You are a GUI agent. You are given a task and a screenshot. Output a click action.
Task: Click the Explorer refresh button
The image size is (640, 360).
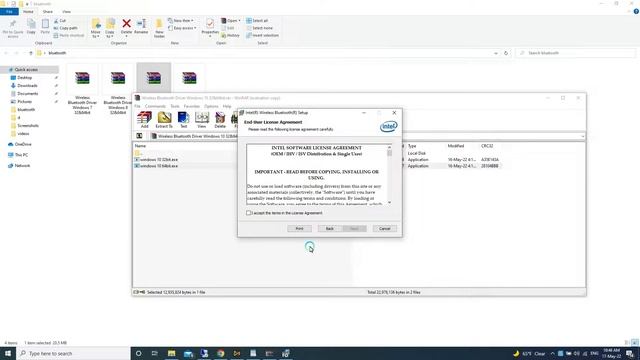[506, 53]
